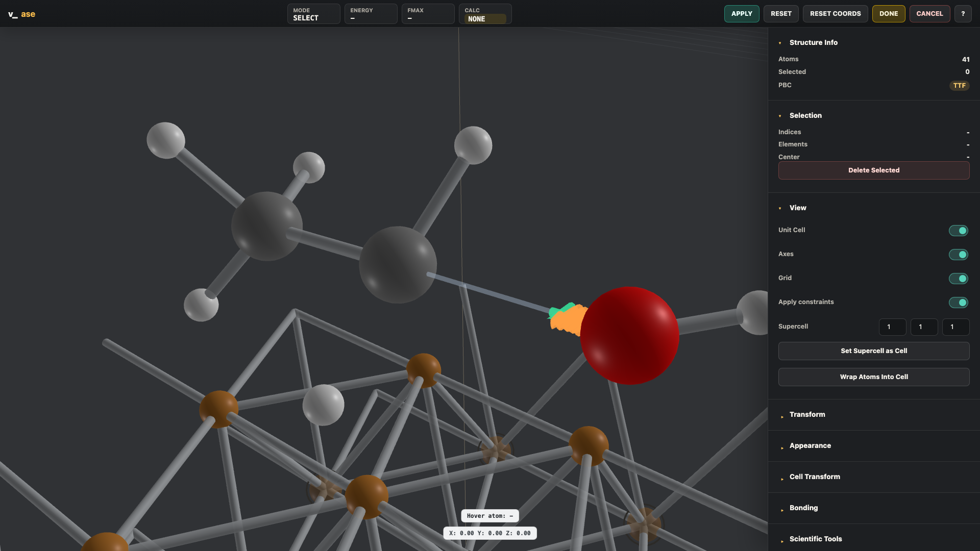Click the third Supercell input field
Screen dimensions: 980x551
955,327
